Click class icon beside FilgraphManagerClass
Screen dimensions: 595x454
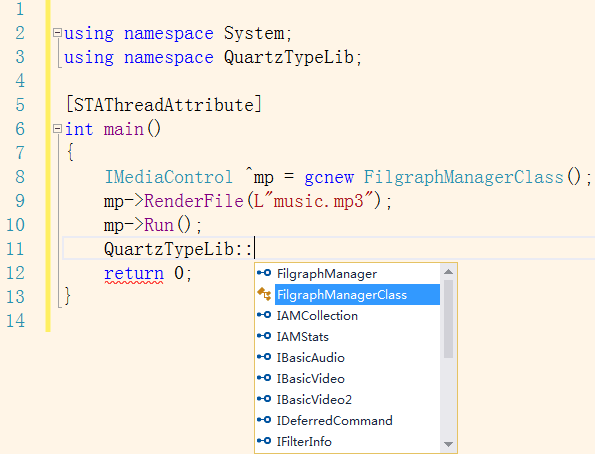tap(264, 294)
